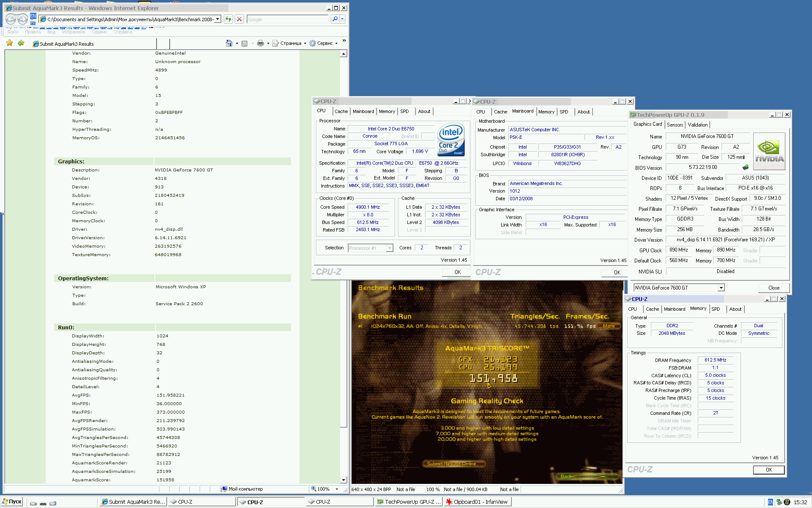Open search provider dropdown arrow

coord(343,19)
